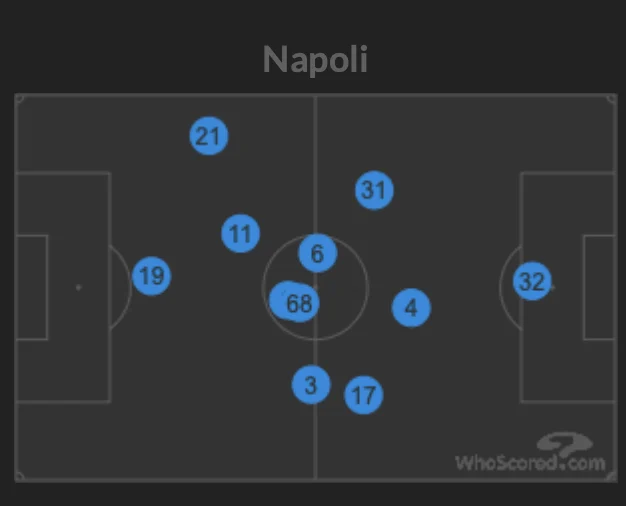Screen dimensions: 626x506
Task: Click the player circle labeled 11
Action: [240, 234]
